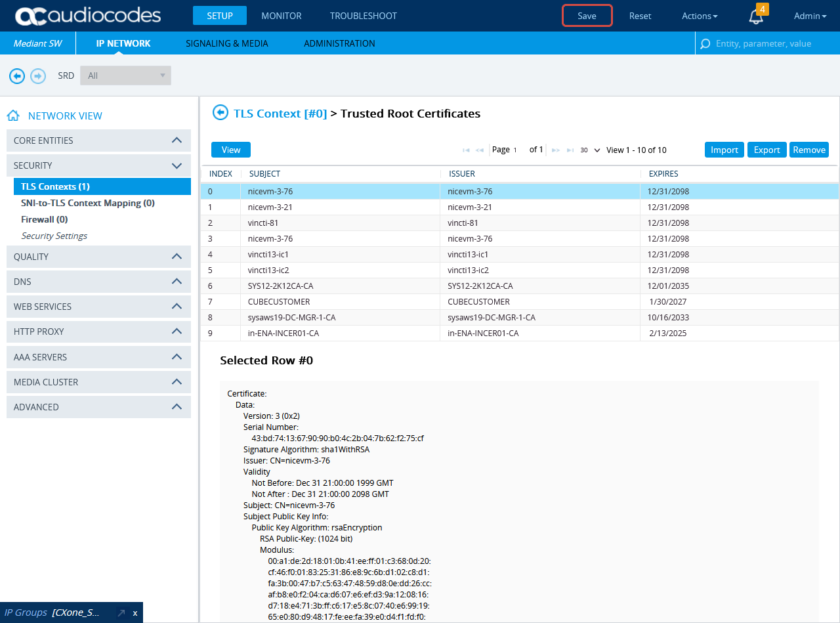Select the IP Network tab
The image size is (840, 623).
123,43
